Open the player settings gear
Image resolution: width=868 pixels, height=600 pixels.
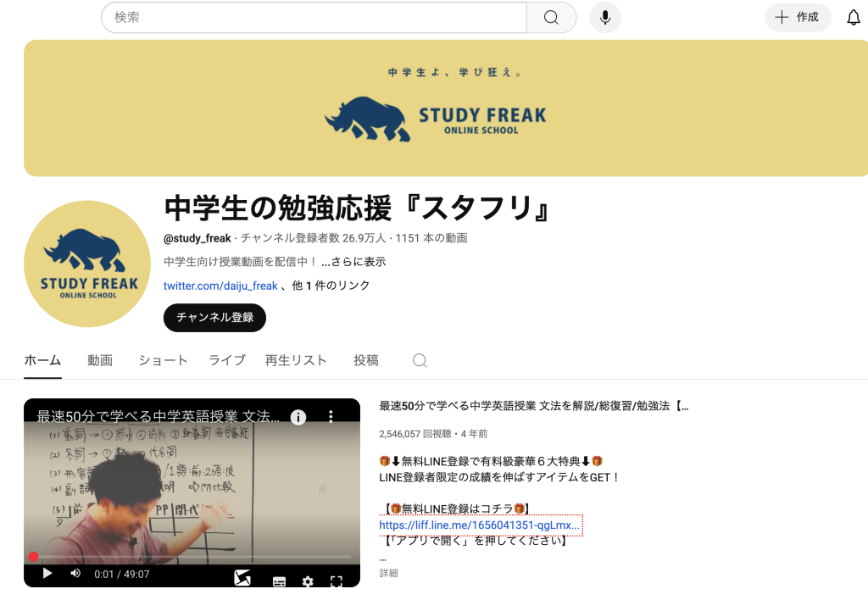(x=308, y=581)
